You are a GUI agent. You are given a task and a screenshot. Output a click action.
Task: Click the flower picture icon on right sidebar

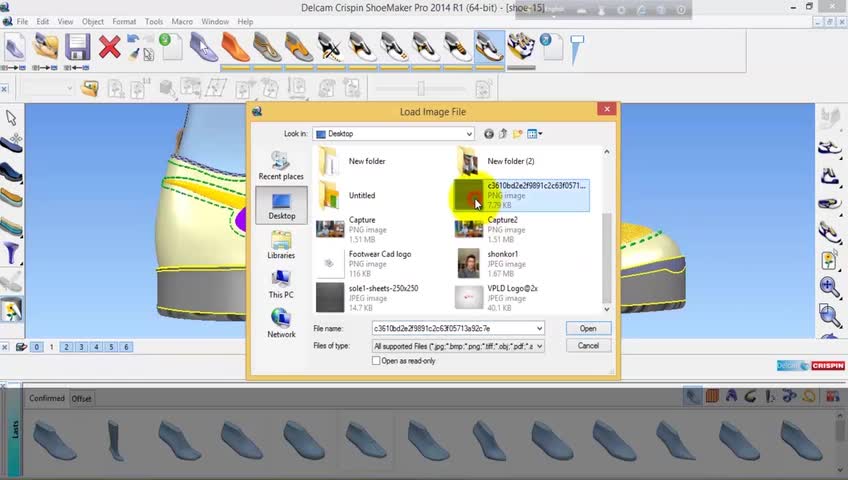pos(829,261)
